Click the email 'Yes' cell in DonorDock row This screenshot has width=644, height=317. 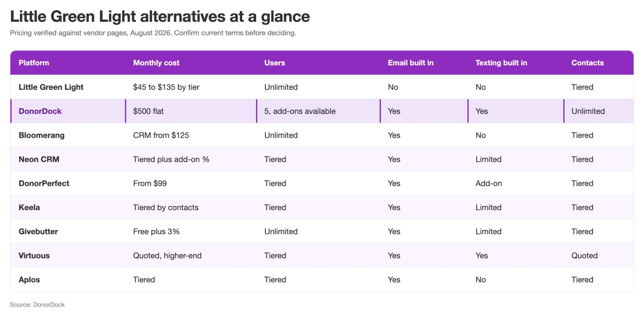click(x=394, y=111)
